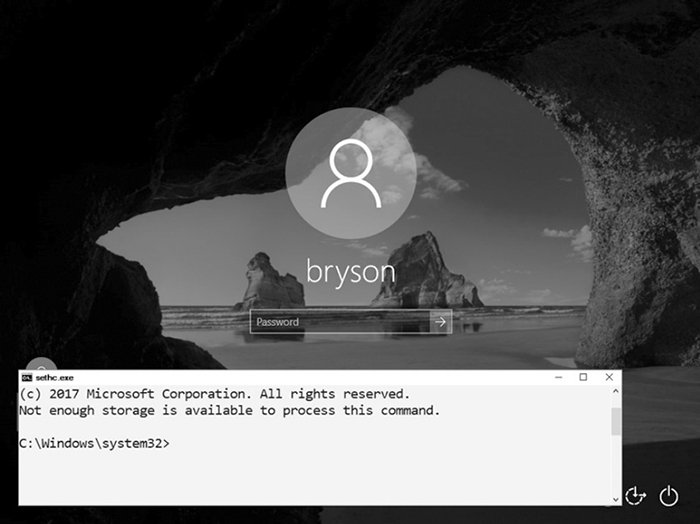Minimize the sethc.exe window
This screenshot has width=700, height=524.
553,378
